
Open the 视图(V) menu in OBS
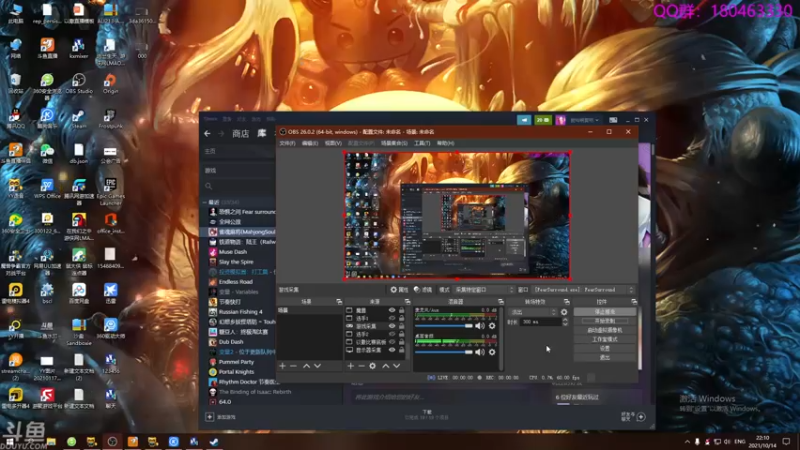(x=333, y=143)
